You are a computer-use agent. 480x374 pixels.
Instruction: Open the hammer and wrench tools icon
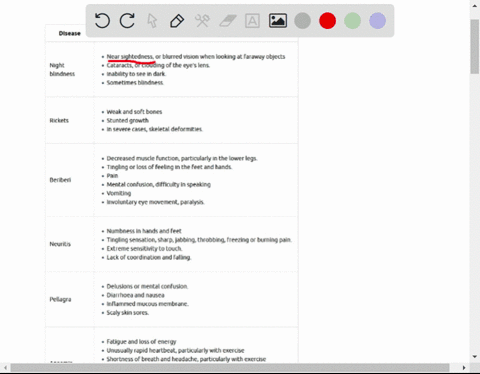point(202,21)
